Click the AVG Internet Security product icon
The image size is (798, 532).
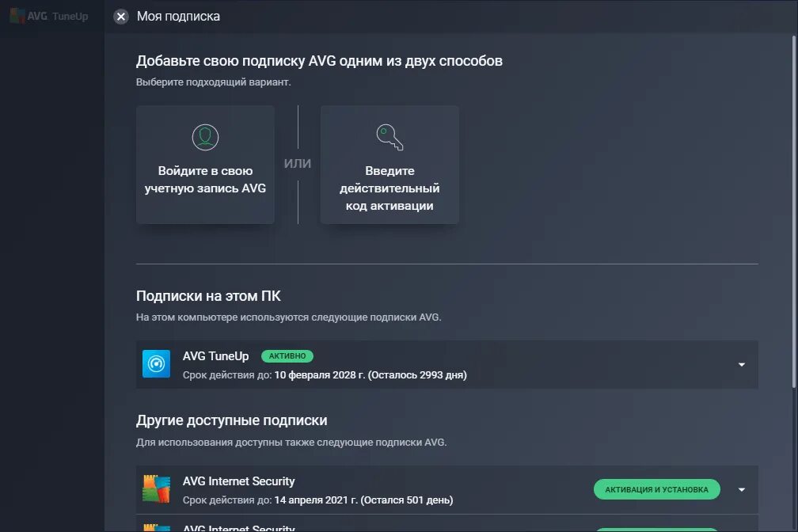click(x=156, y=488)
